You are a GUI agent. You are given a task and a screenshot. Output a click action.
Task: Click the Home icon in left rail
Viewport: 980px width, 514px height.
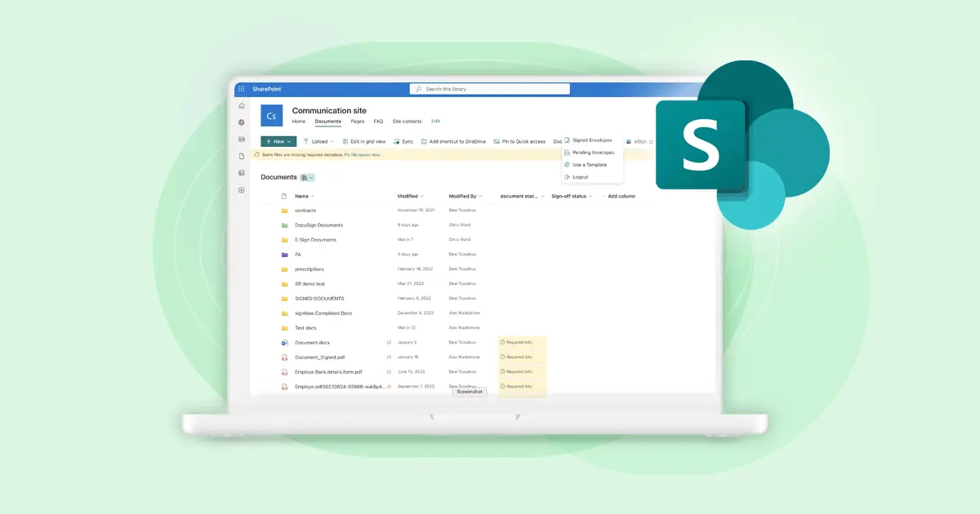[241, 106]
